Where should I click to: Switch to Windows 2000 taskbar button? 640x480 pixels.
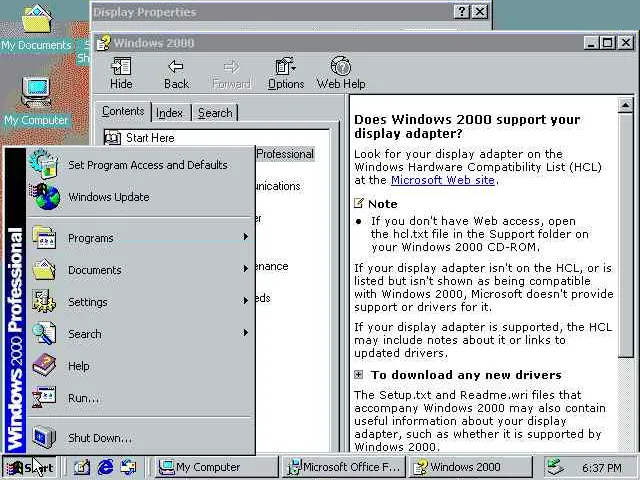coord(471,467)
